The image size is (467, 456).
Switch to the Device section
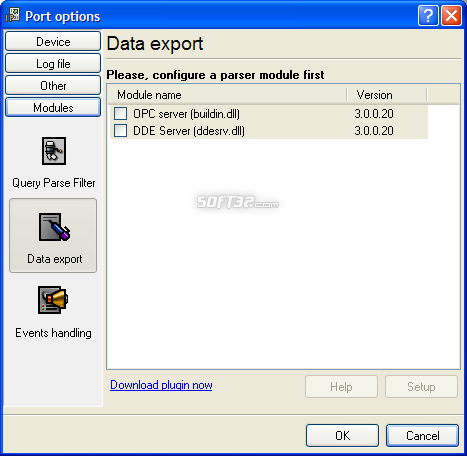pos(53,41)
